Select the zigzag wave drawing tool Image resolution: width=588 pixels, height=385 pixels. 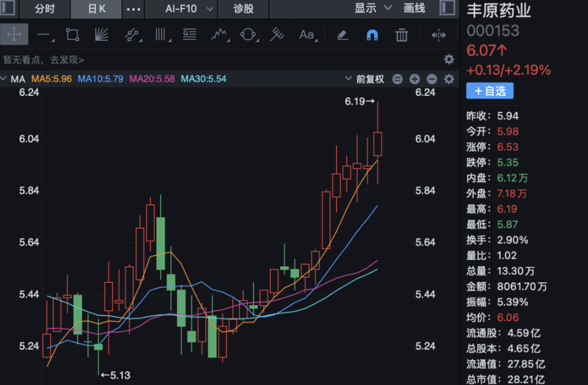(220, 35)
